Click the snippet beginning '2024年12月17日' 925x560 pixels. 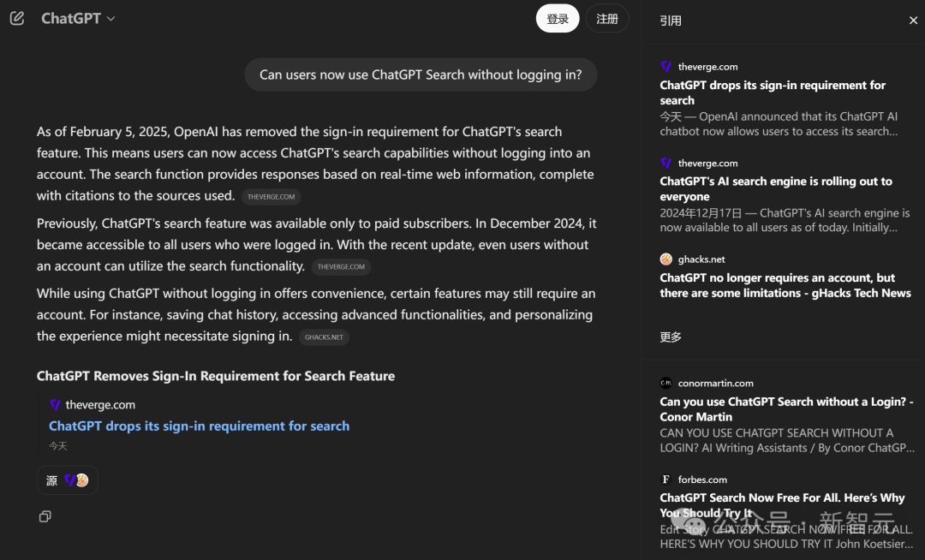tap(785, 220)
